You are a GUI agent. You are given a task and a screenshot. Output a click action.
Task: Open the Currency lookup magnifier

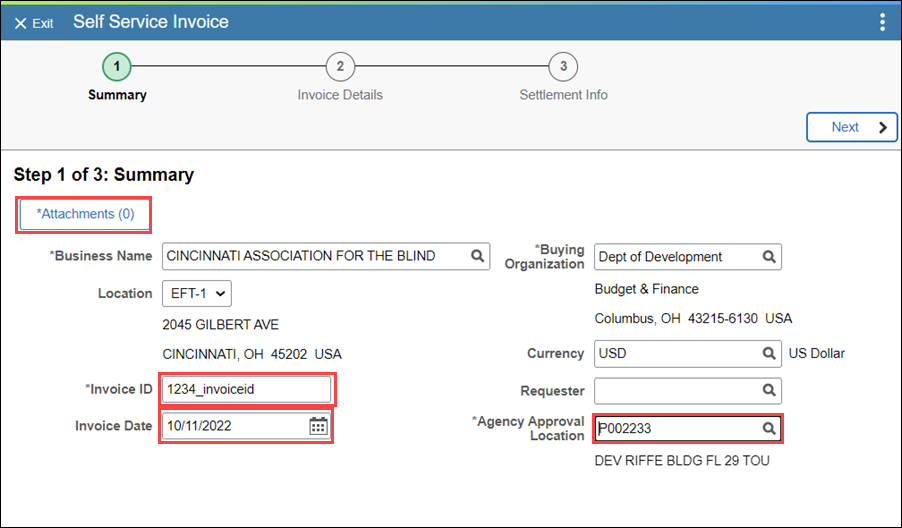click(769, 353)
